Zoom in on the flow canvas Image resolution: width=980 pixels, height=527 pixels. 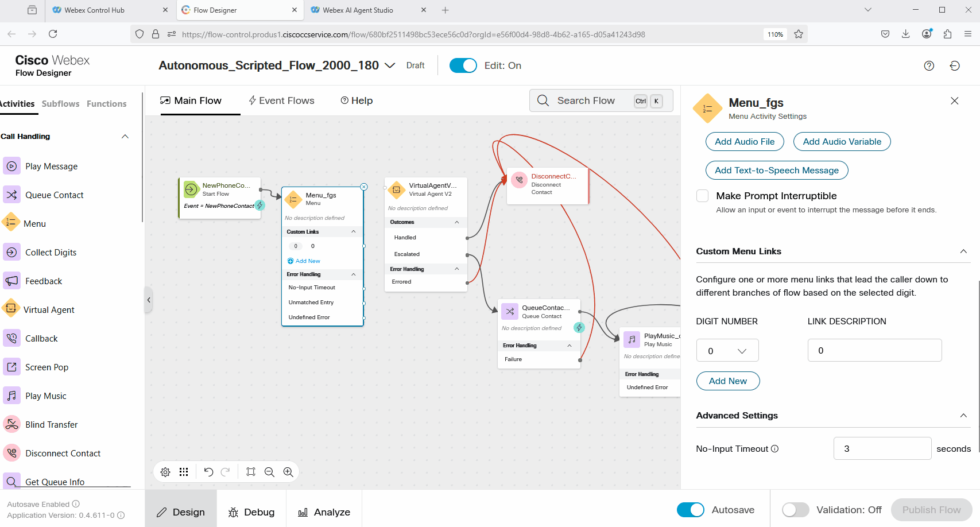point(288,472)
